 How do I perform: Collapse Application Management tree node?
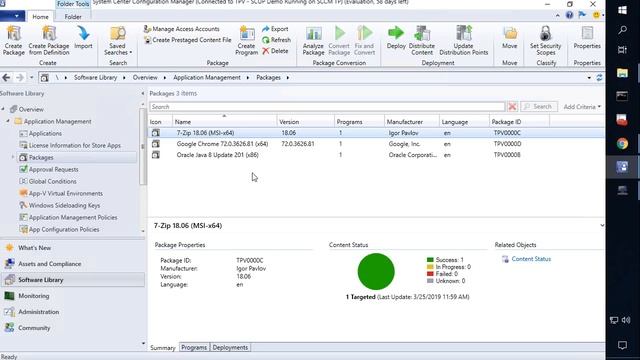tap(8, 121)
